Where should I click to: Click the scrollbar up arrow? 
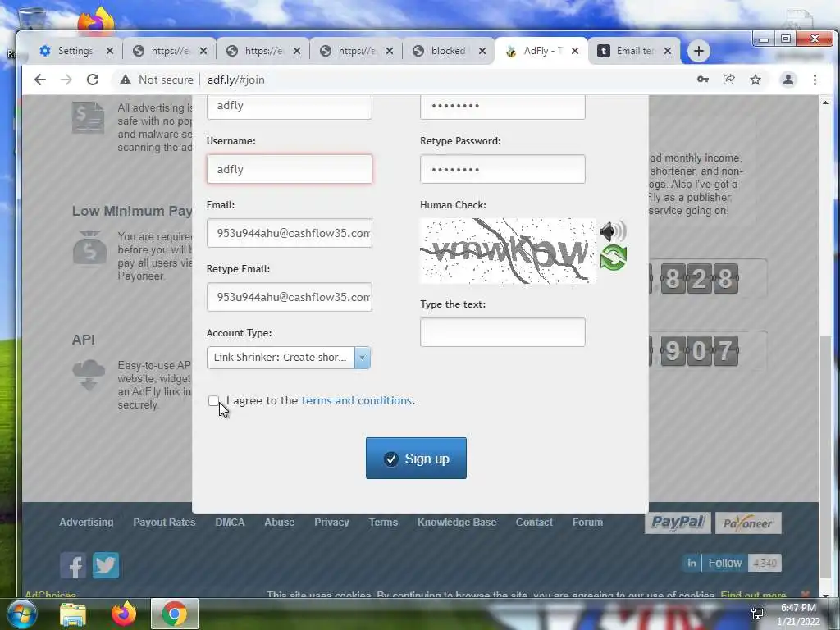(x=825, y=103)
